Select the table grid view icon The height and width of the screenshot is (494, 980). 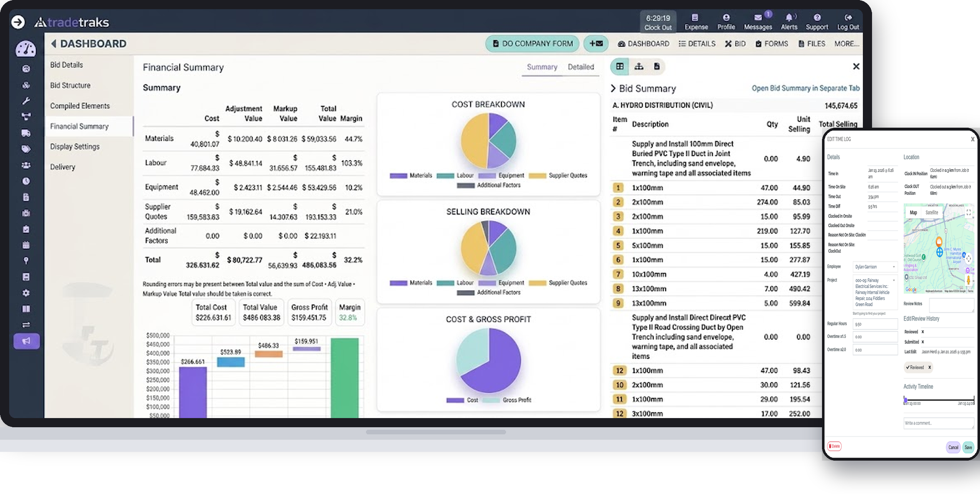tap(620, 66)
